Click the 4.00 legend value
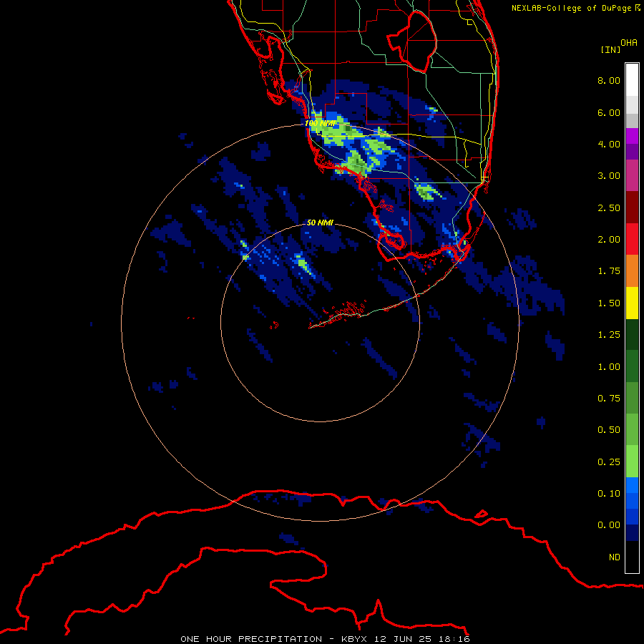Image resolution: width=644 pixels, height=644 pixels. 609,144
